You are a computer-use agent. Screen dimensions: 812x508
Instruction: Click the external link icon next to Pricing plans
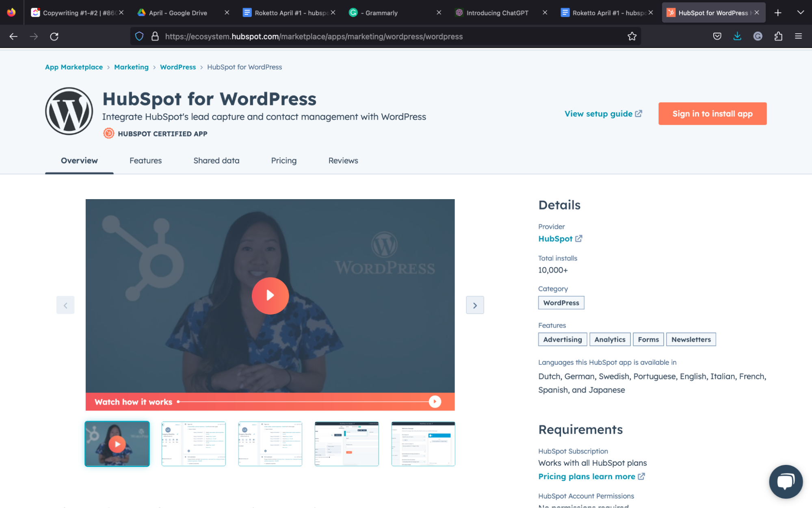point(639,476)
